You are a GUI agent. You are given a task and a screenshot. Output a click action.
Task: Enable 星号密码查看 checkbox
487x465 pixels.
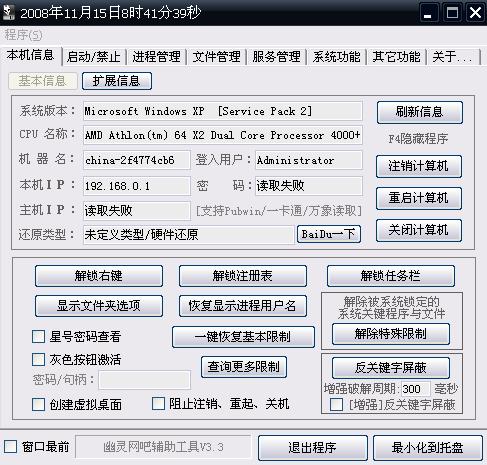tap(38, 337)
